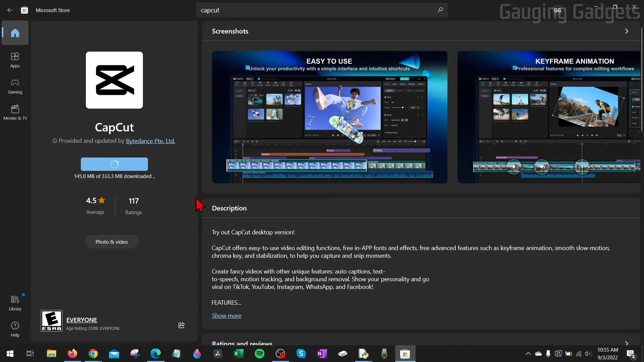Open the Home sidebar icon

[15, 33]
